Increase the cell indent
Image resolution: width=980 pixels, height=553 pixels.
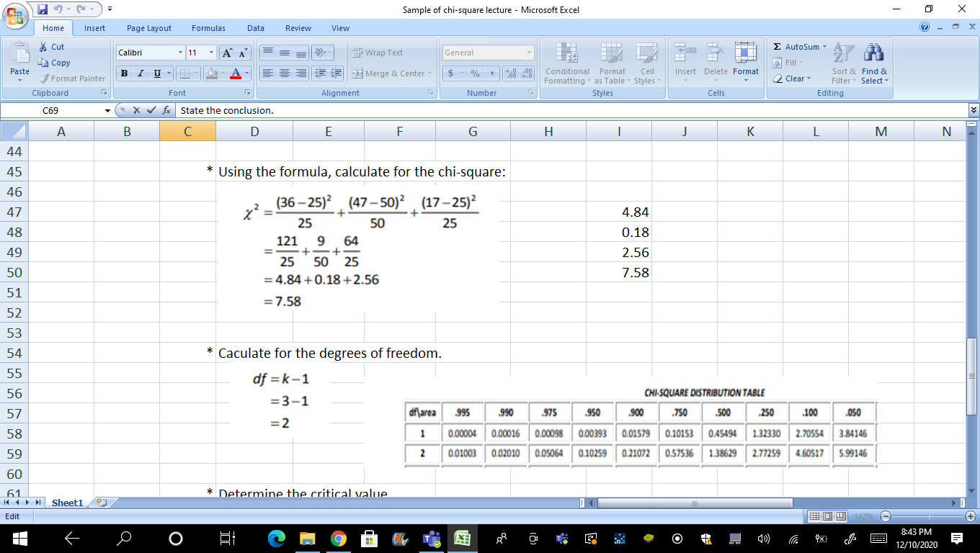[x=337, y=73]
